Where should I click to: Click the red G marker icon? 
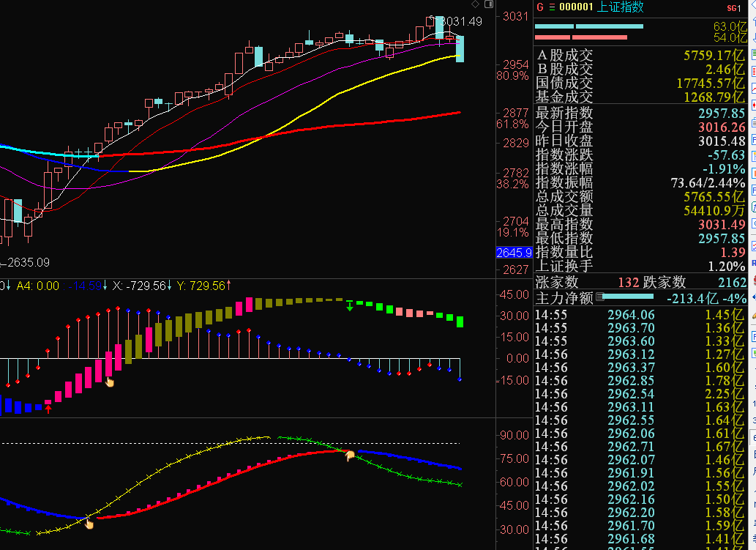tap(540, 7)
